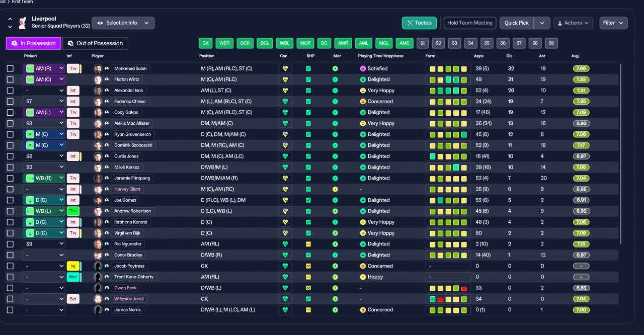Select the S1 substitute chip
644x335 pixels.
(422, 43)
